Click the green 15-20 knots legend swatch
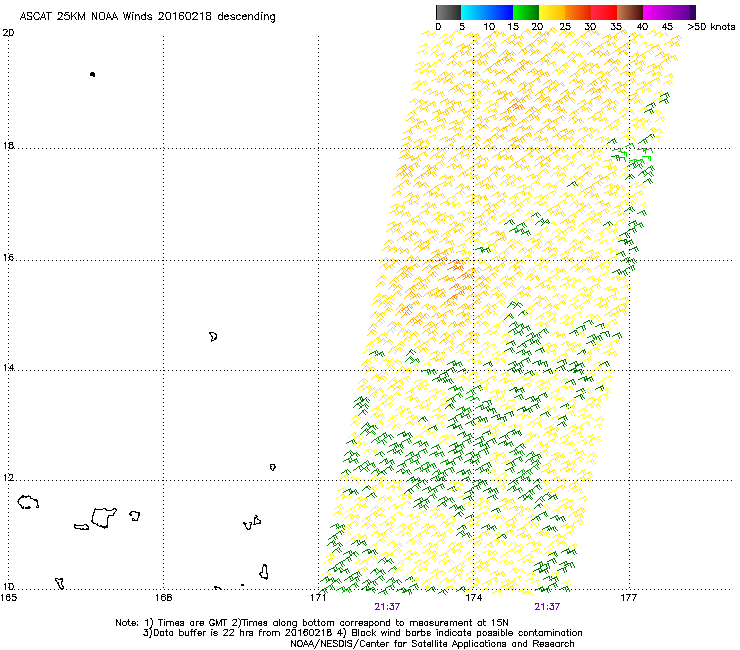Image resolution: width=740 pixels, height=650 pixels. tap(526, 12)
